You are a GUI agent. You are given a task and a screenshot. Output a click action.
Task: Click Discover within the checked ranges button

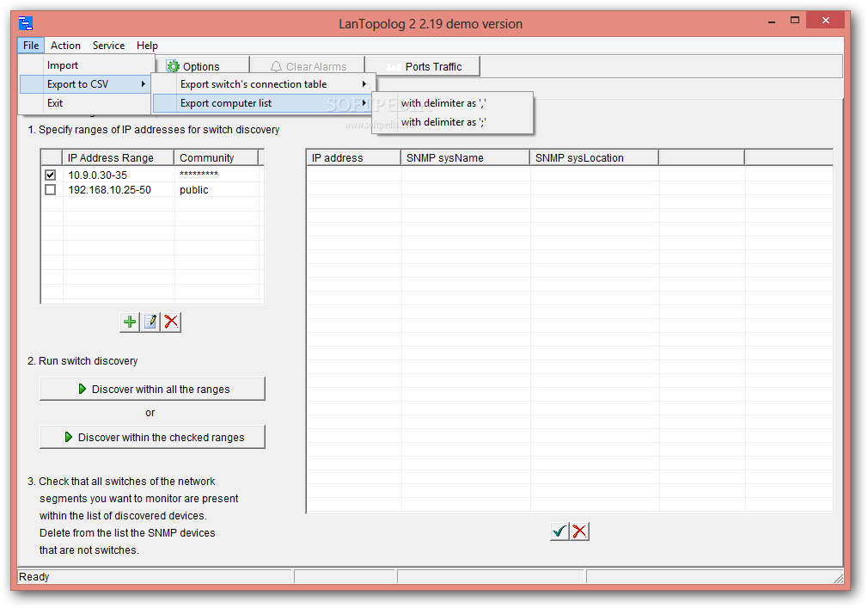tap(152, 438)
